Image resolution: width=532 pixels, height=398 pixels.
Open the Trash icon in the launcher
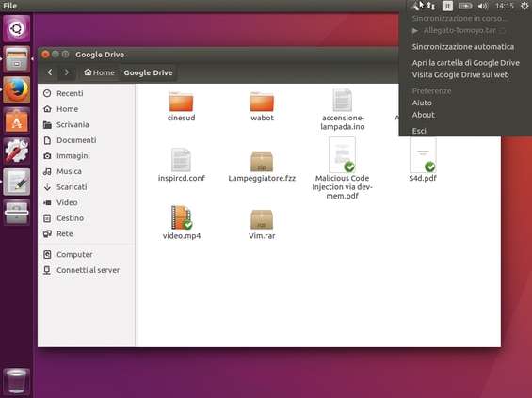tap(16, 381)
